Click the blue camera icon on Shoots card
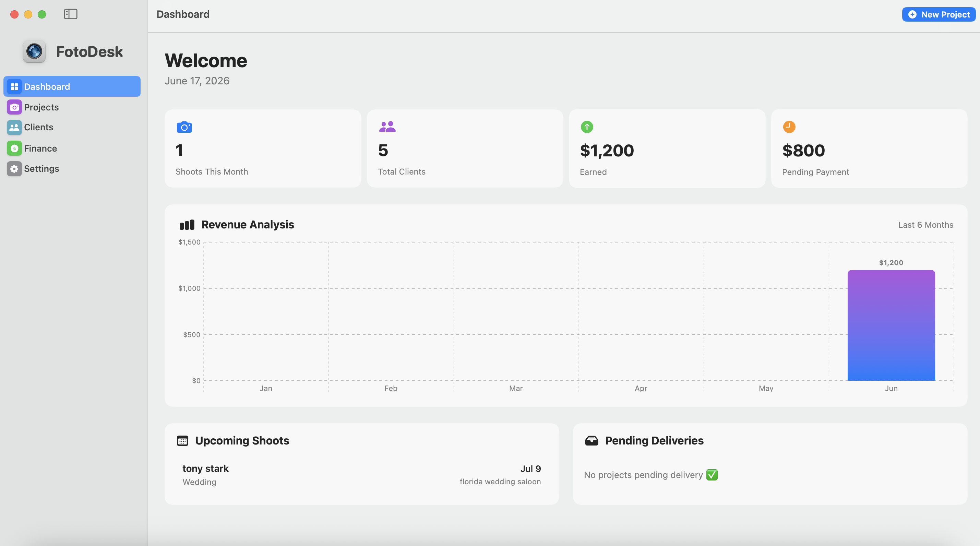Image resolution: width=980 pixels, height=546 pixels. [184, 127]
